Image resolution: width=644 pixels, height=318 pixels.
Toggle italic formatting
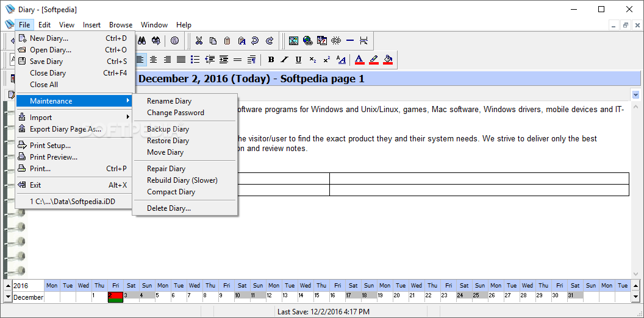coord(285,60)
